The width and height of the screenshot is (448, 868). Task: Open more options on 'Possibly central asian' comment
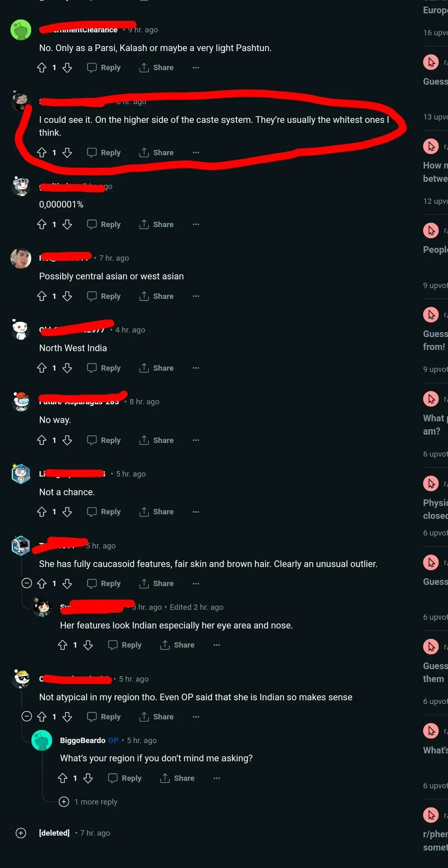point(196,296)
